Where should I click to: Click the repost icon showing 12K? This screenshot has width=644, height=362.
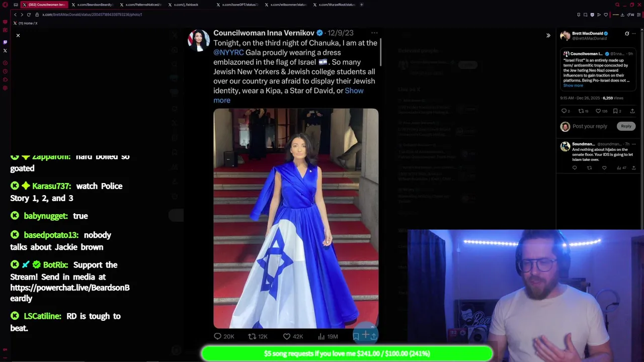click(252, 336)
